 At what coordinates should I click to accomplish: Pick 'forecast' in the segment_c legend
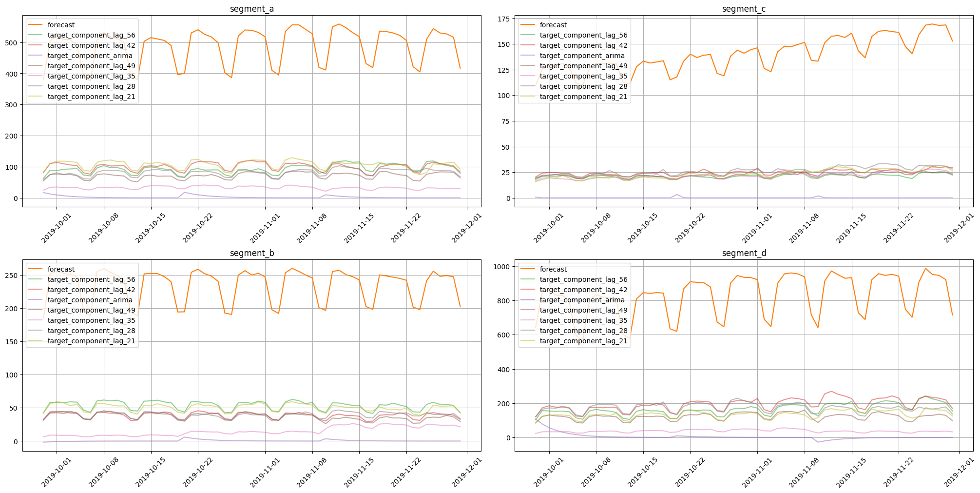click(553, 25)
